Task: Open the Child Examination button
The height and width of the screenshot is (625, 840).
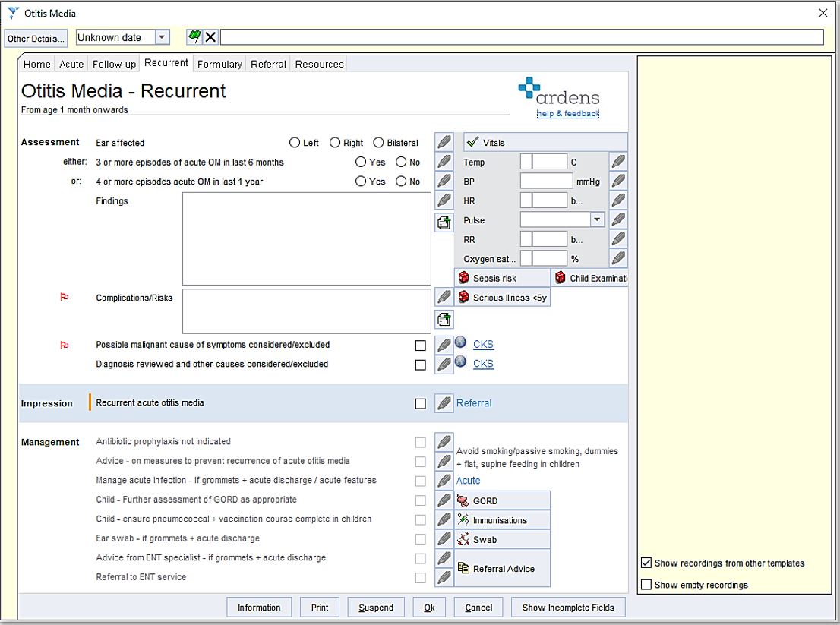Action: coord(589,278)
